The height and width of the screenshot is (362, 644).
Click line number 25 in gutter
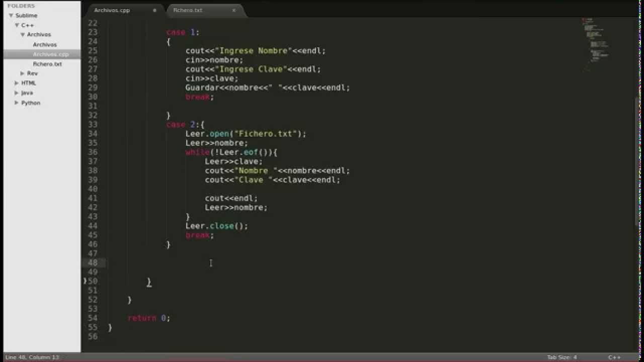[93, 51]
